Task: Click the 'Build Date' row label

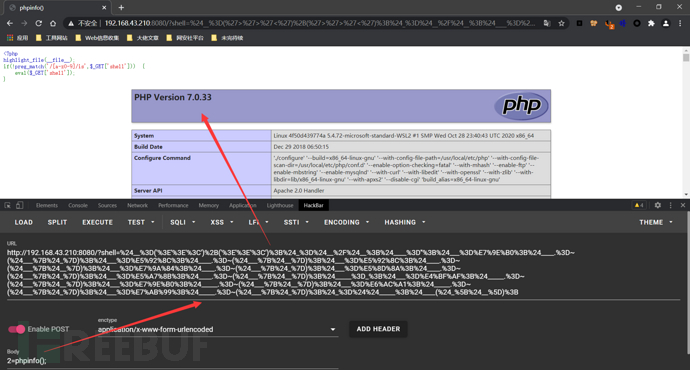Action: (148, 147)
